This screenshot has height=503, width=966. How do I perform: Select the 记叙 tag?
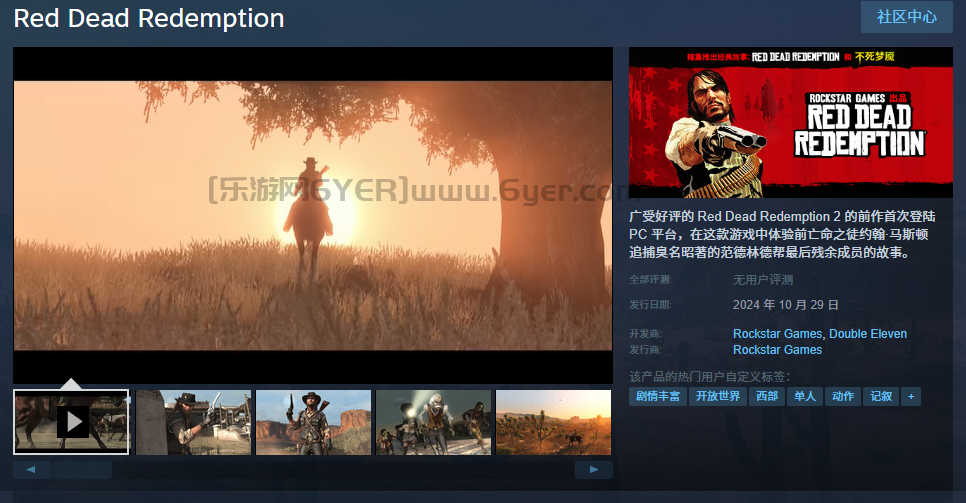[881, 396]
